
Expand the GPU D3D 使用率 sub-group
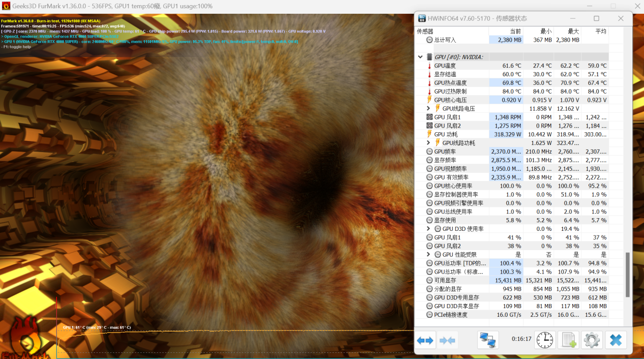coord(428,229)
